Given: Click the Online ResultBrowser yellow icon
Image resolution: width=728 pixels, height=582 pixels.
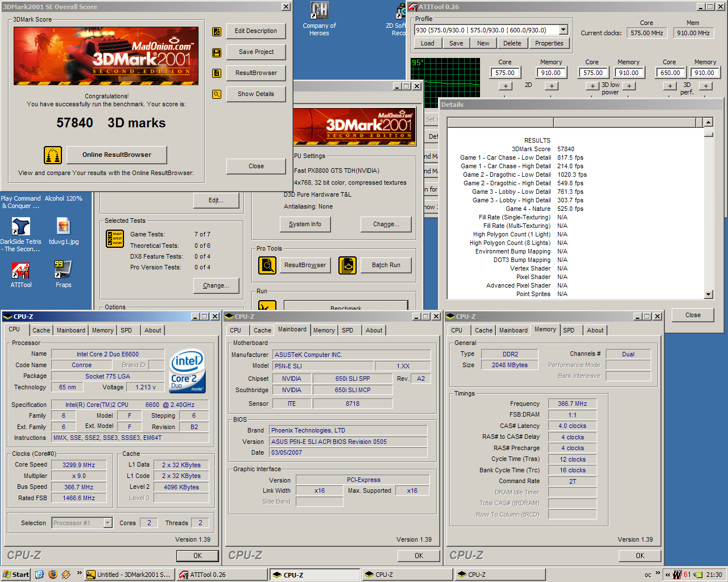Looking at the screenshot, I should pyautogui.click(x=53, y=155).
